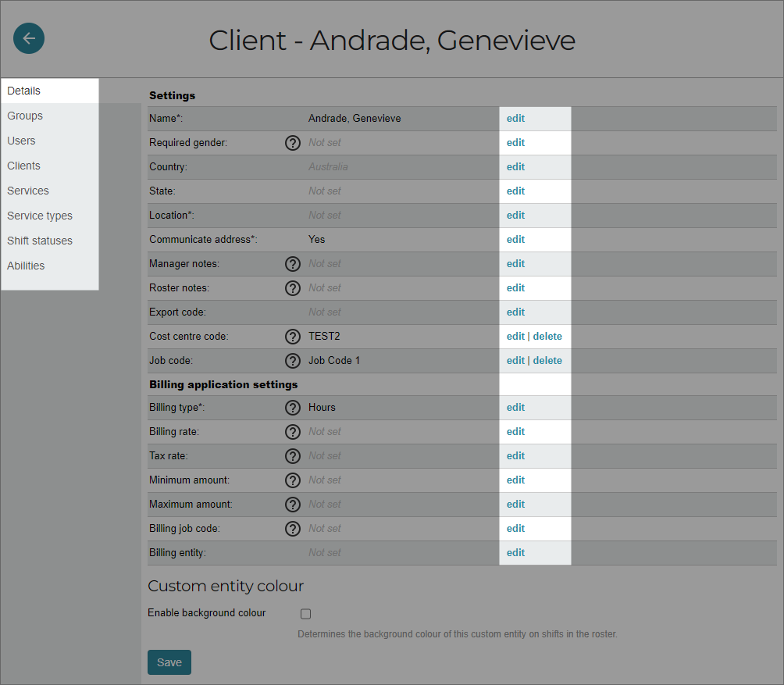The height and width of the screenshot is (685, 784).
Task: Click the 'Billing application settings' heading
Action: tap(223, 384)
